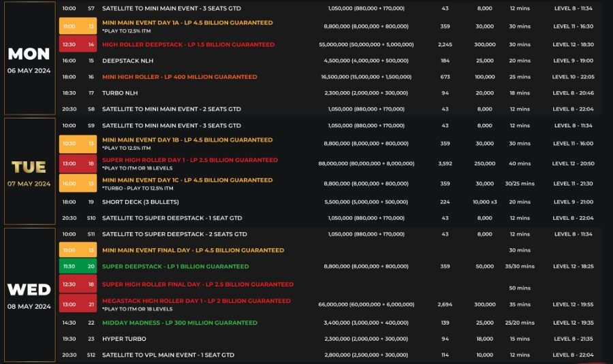Click the MON 06 May 2024 day block
613x364 pixels.
point(29,59)
